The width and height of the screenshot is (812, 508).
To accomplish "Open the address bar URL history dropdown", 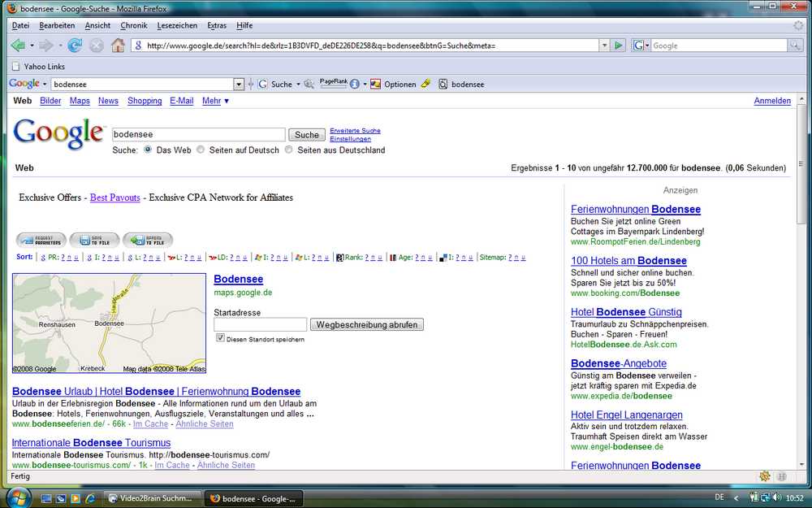I will tap(604, 46).
